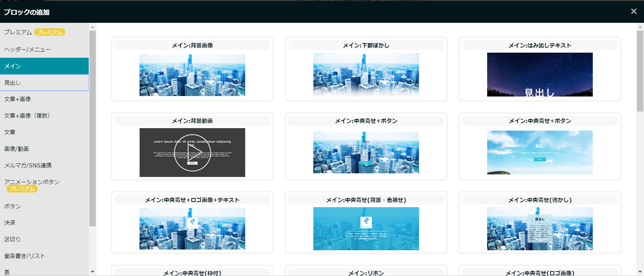This screenshot has height=276, width=644.
Task: Click the block list scrollbar thumb
Action: click(640, 71)
